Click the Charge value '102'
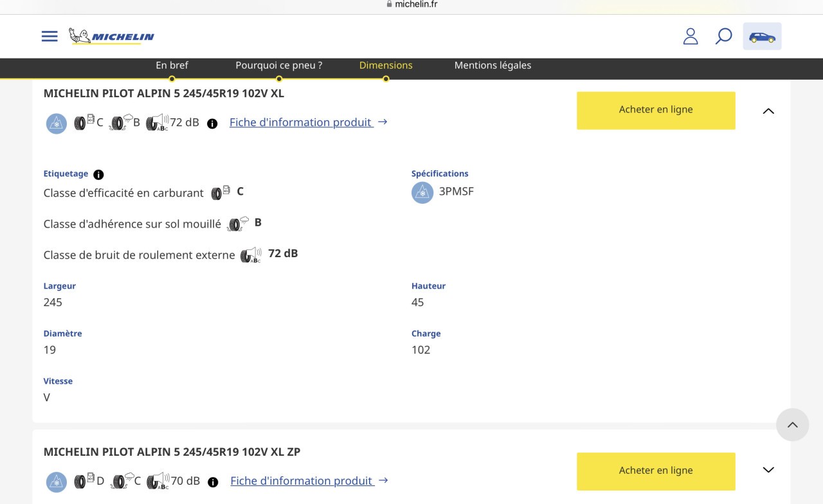This screenshot has height=504, width=823. click(x=421, y=350)
